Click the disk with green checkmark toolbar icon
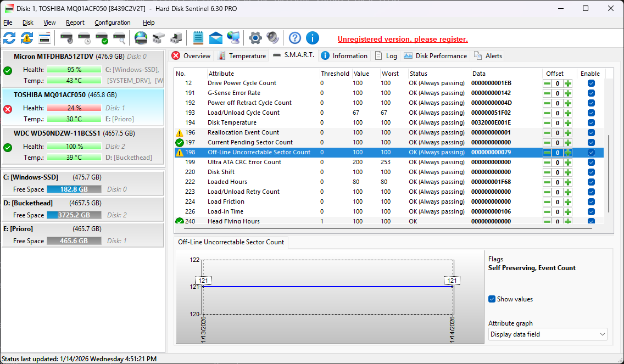 (x=102, y=38)
